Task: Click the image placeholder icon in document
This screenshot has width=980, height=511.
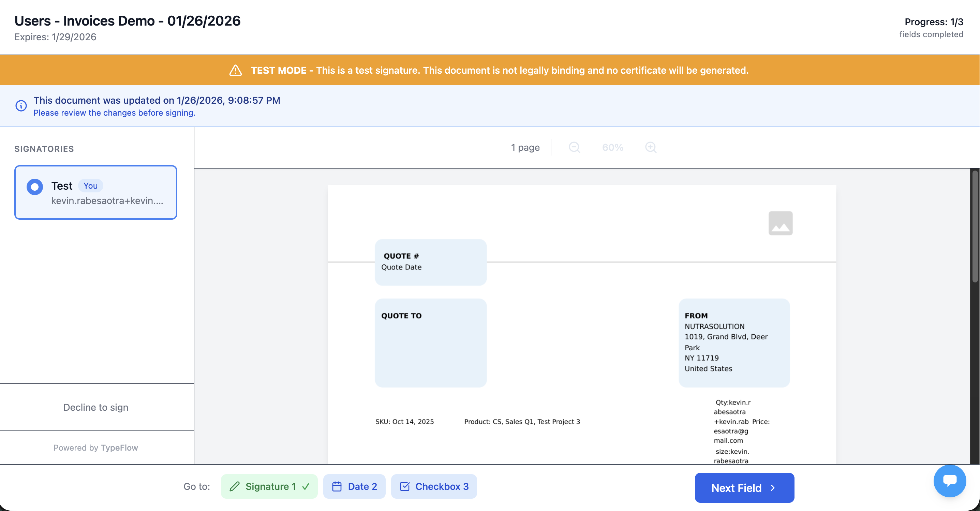Action: 780,223
